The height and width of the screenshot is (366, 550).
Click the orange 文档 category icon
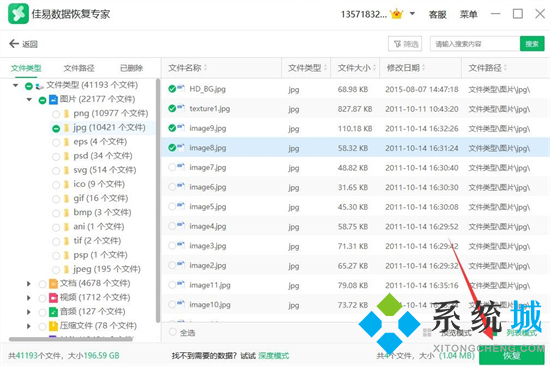click(53, 284)
